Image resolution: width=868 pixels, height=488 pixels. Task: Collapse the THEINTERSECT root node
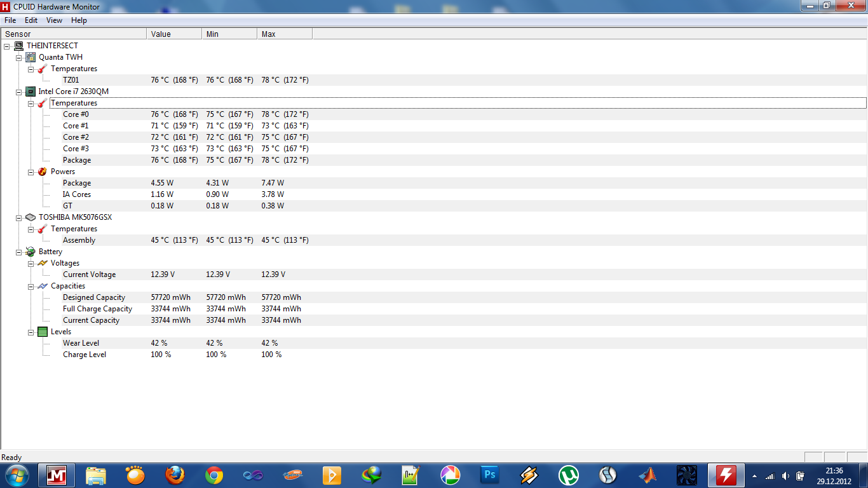pos(6,46)
